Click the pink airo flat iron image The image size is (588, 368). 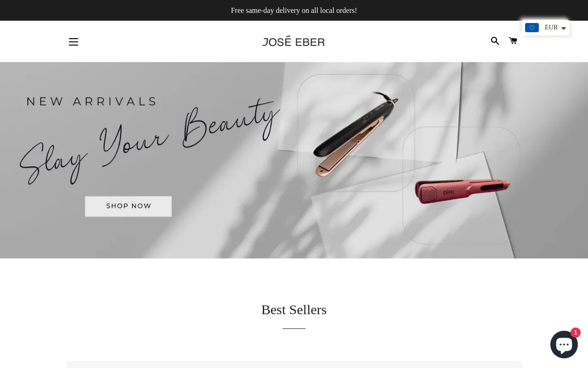click(x=462, y=191)
